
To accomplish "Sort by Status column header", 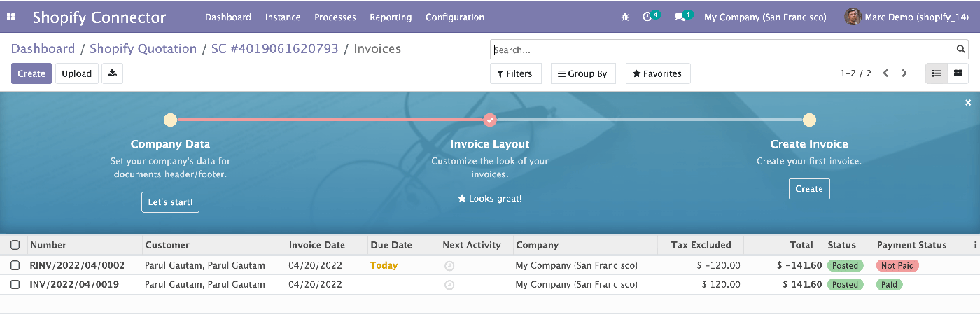I will click(849, 245).
